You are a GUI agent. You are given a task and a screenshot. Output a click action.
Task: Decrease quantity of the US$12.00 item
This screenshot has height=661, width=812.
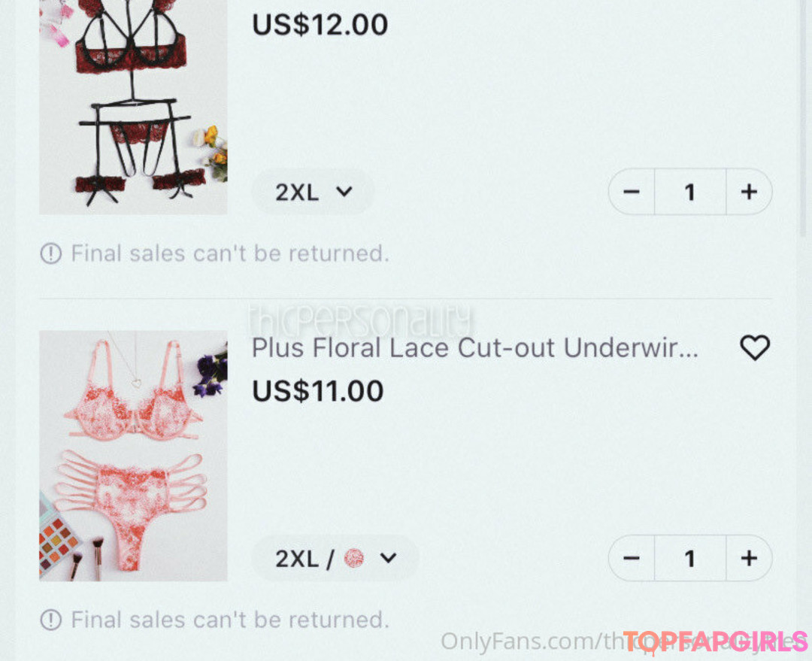click(x=632, y=192)
